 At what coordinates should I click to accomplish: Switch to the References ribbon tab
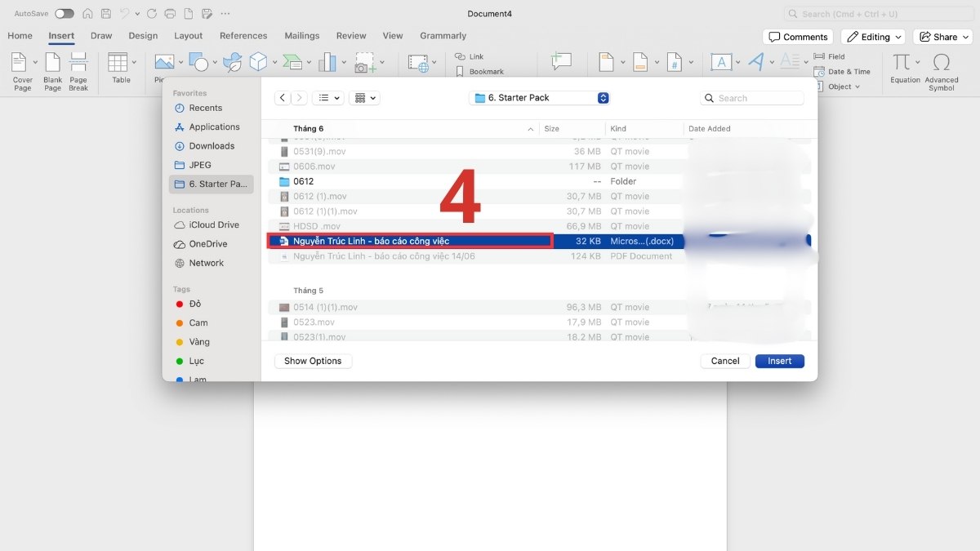click(243, 36)
